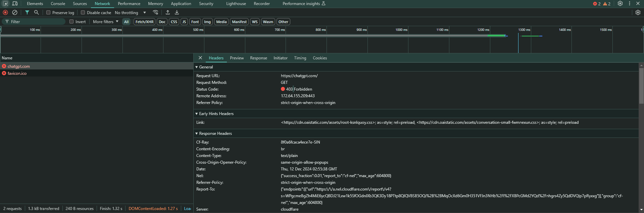Open More filters dropdown
The image size is (644, 213).
(106, 21)
